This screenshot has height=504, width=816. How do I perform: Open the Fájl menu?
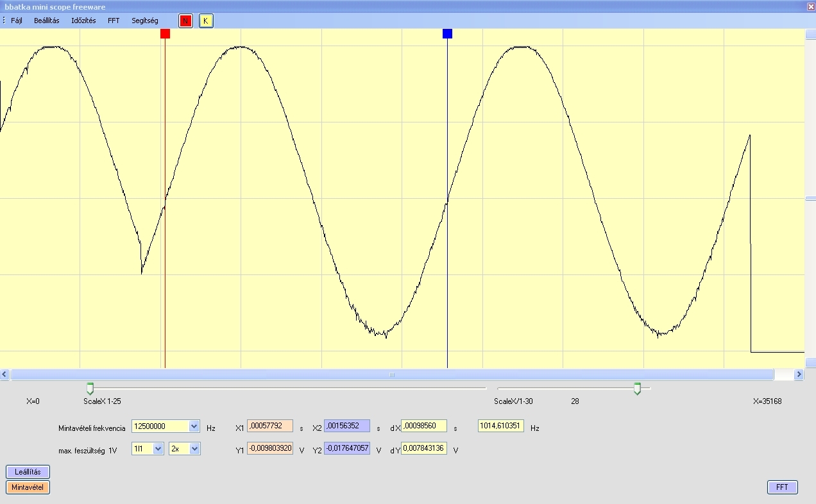click(x=17, y=21)
